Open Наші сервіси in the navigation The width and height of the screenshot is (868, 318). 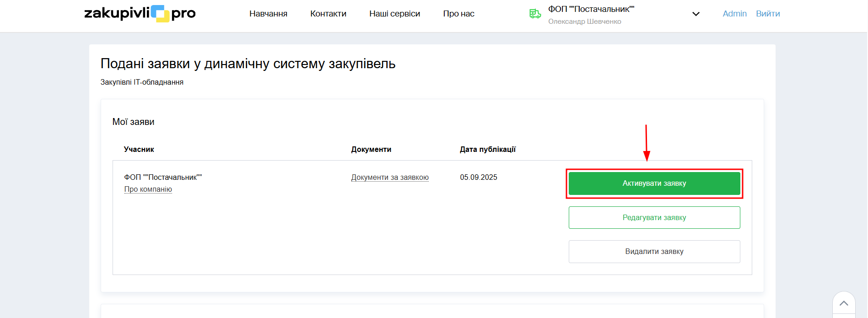[x=394, y=14]
